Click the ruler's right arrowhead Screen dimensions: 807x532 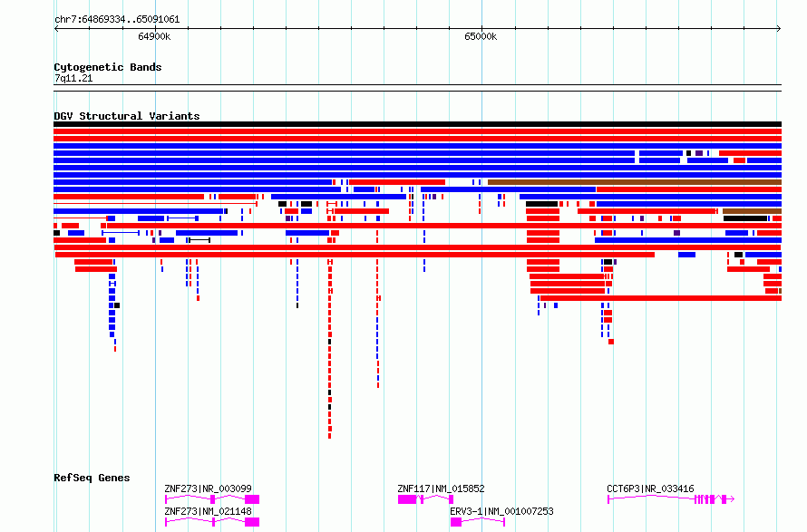(x=779, y=29)
